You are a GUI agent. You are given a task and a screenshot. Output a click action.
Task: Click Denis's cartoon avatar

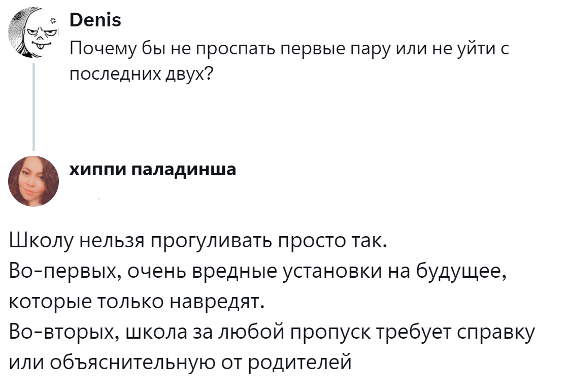[x=33, y=34]
